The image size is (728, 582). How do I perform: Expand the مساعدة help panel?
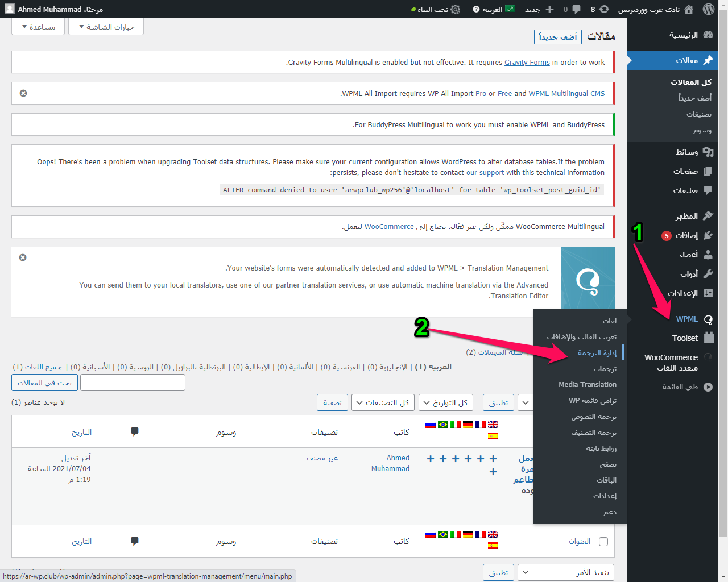(39, 27)
